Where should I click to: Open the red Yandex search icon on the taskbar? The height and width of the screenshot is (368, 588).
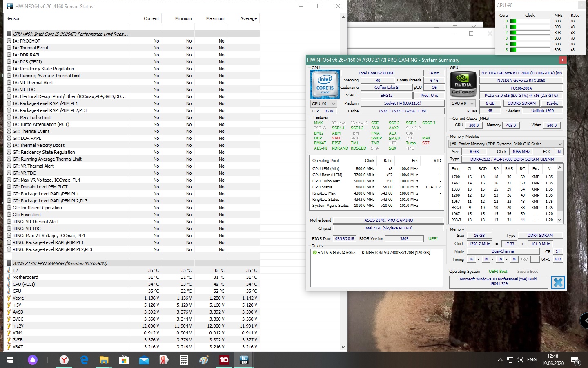[164, 360]
